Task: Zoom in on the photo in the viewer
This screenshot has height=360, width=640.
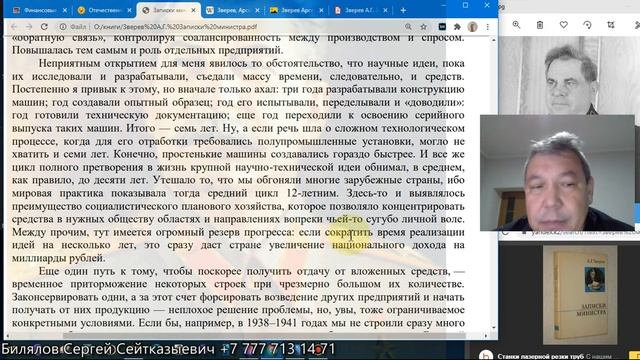Action: click(x=516, y=25)
